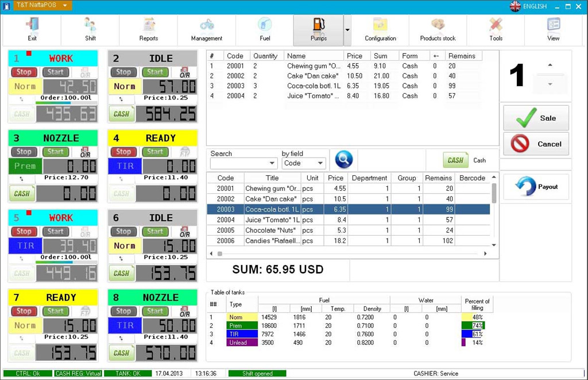Viewport: 588px width, 380px height.
Task: Click the CASH REG: Virtual status indicator
Action: [x=78, y=373]
